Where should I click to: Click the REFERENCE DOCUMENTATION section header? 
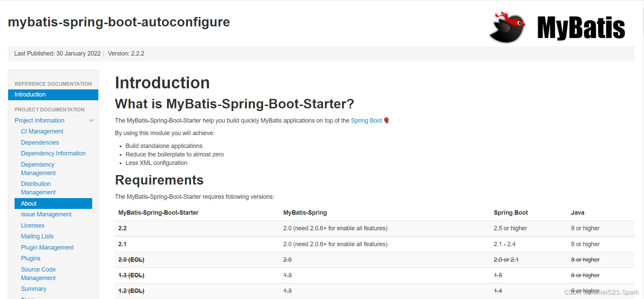[53, 84]
